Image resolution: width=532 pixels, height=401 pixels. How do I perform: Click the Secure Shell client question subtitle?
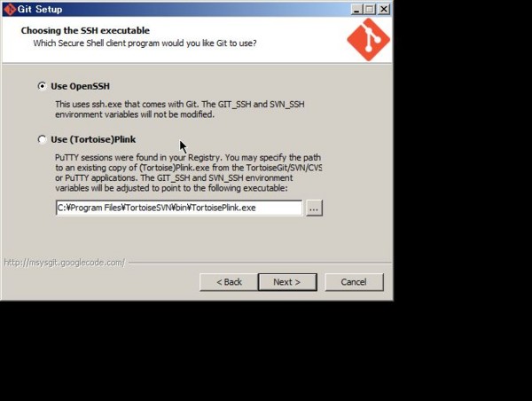coord(145,43)
